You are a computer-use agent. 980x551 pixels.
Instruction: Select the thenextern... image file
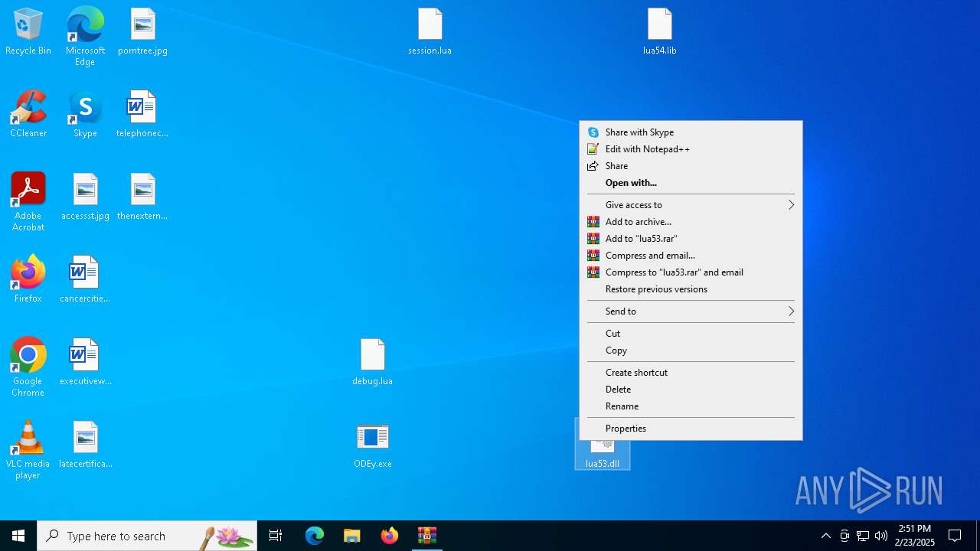point(142,197)
